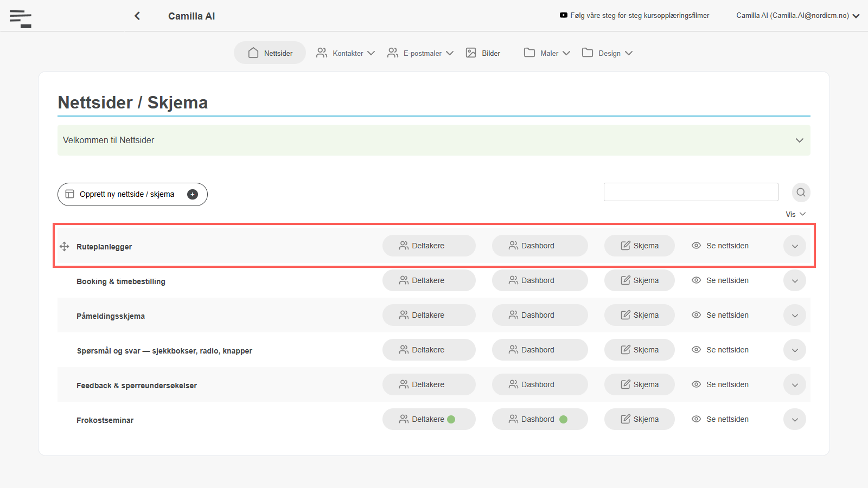Open Deltakere for Booking & timebestilling
The image size is (868, 488).
(429, 280)
